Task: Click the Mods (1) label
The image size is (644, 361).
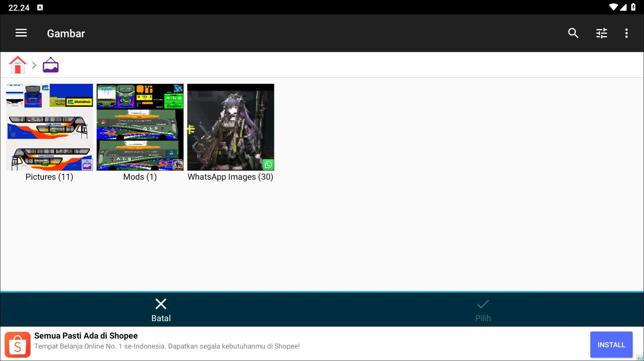Action: [140, 177]
